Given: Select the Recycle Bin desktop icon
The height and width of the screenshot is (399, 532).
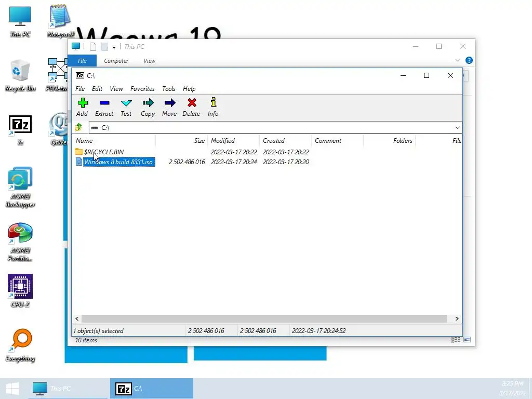Looking at the screenshot, I should (20, 75).
